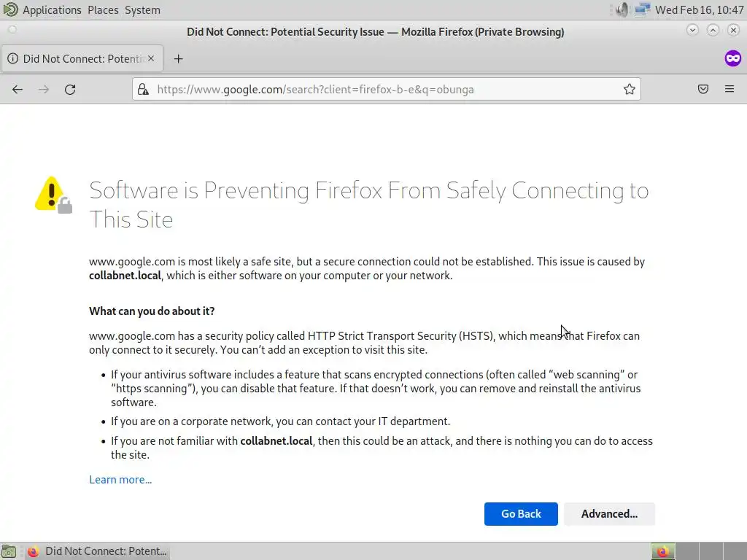Reload the current page

(70, 89)
